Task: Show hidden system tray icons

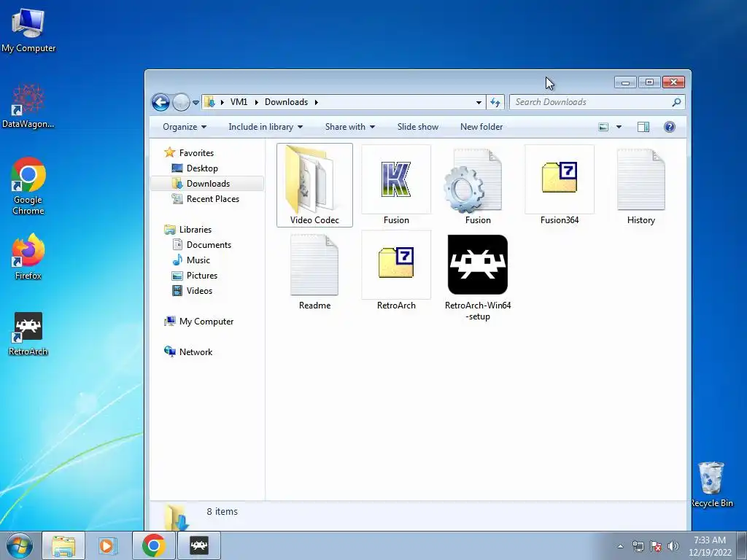Action: click(620, 546)
